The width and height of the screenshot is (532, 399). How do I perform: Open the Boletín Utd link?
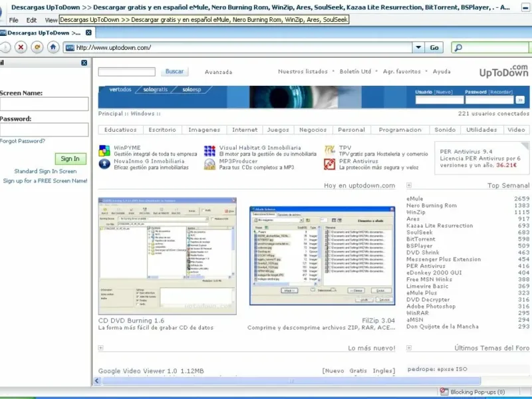click(x=355, y=72)
